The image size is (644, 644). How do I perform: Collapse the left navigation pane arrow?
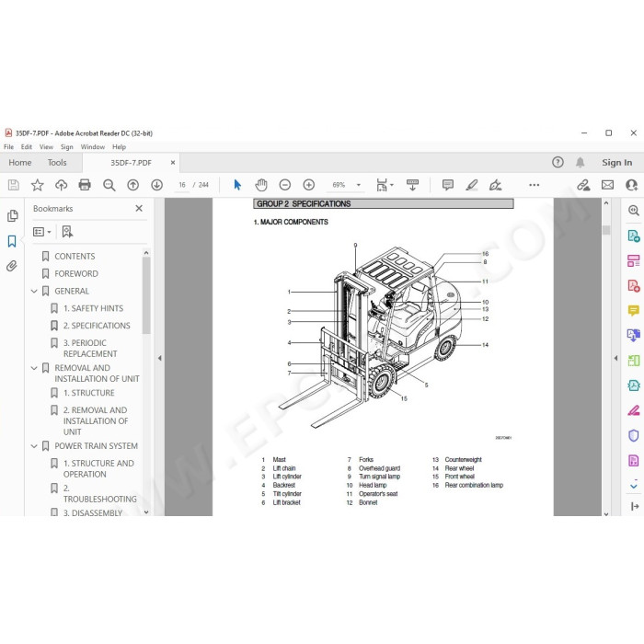160,358
